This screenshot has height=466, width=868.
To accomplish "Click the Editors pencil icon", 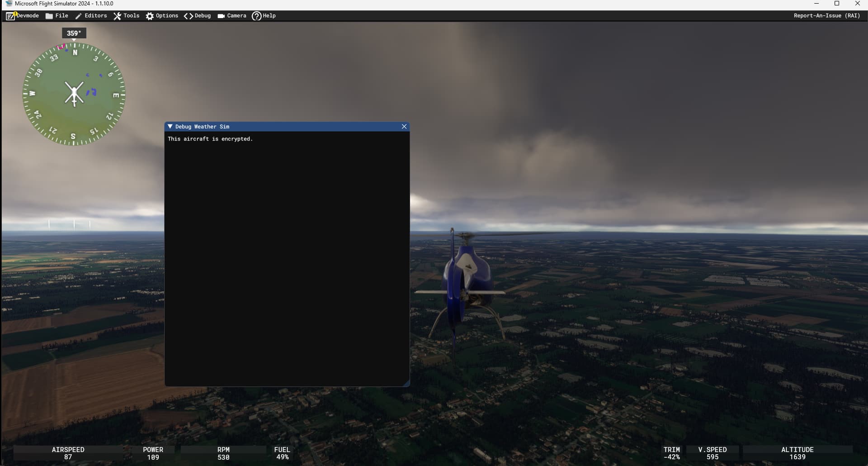I will pyautogui.click(x=78, y=16).
